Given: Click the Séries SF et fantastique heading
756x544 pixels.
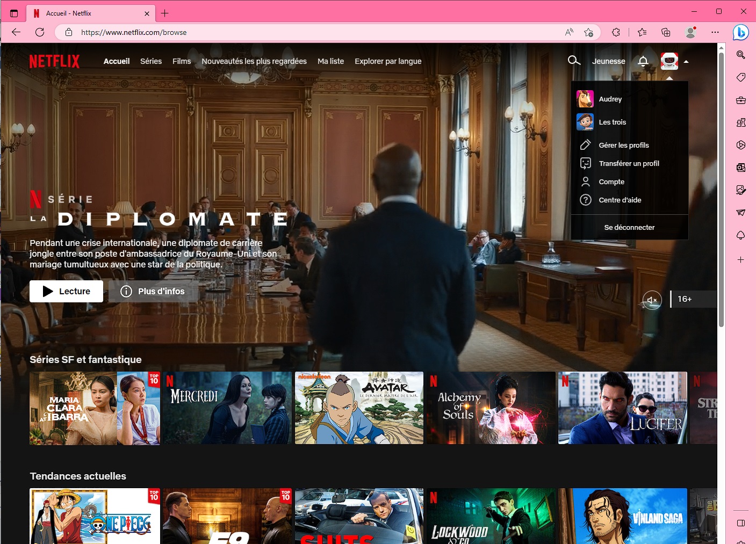Looking at the screenshot, I should click(85, 359).
